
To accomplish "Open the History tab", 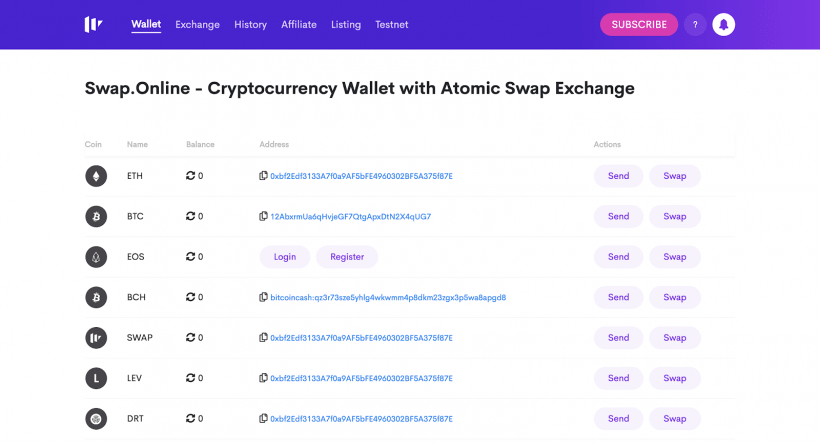I will [x=250, y=24].
